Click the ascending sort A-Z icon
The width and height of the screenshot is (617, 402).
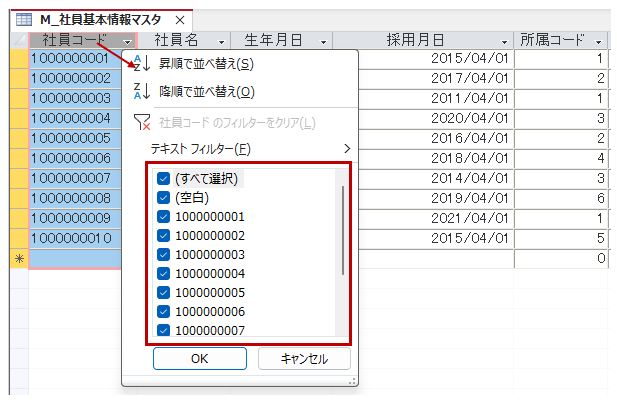[x=141, y=64]
